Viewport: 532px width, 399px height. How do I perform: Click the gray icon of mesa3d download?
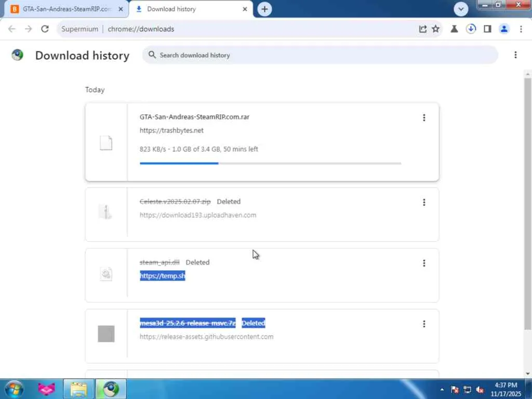click(106, 334)
